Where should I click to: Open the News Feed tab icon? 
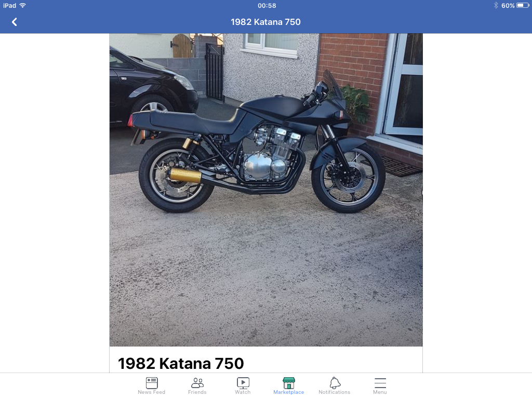tap(152, 383)
